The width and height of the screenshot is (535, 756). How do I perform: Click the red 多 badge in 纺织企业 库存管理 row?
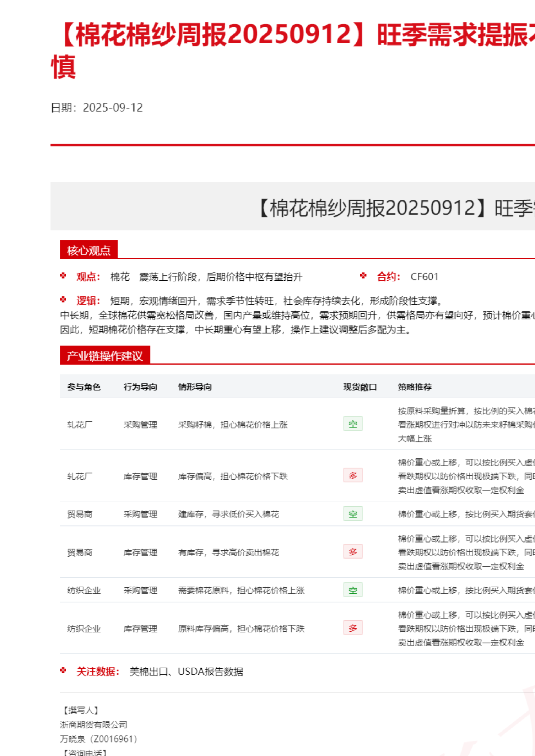(353, 628)
